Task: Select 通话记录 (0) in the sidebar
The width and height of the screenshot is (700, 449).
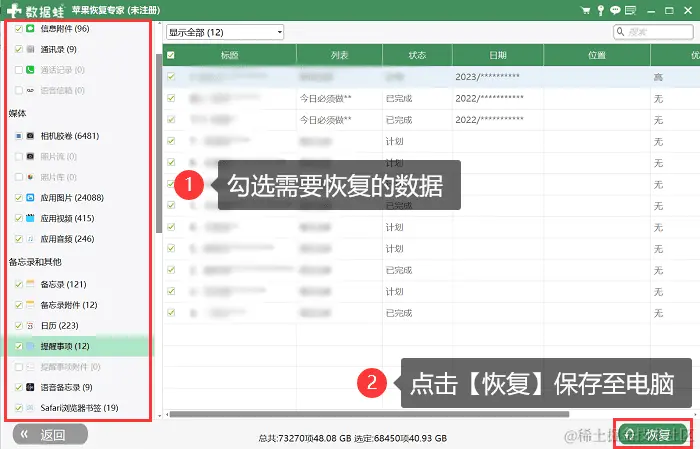Action: tap(62, 70)
